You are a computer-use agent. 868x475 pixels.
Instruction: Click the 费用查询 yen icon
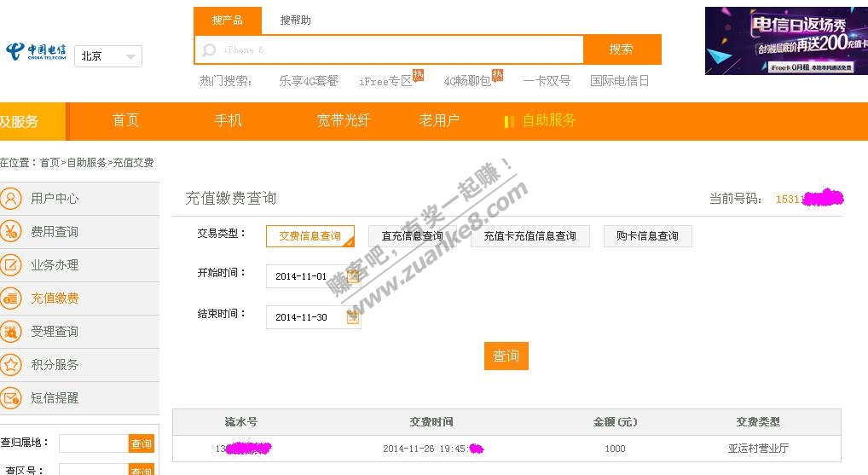pos(10,231)
